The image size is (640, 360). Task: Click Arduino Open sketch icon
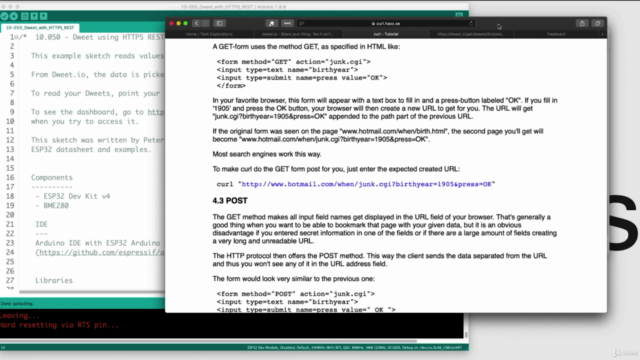(x=34, y=16)
